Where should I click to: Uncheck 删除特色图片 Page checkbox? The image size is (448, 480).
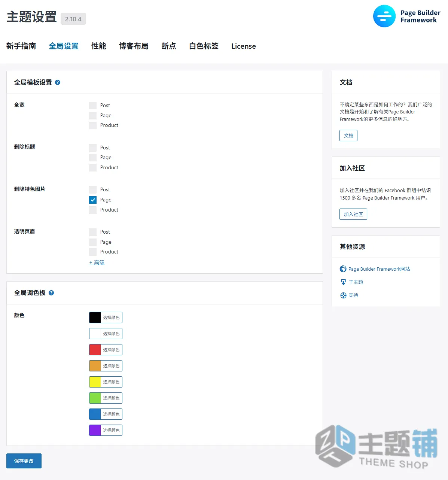[93, 200]
